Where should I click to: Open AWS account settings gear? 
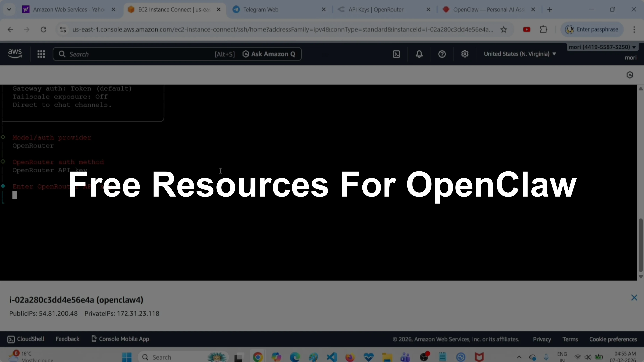click(465, 54)
